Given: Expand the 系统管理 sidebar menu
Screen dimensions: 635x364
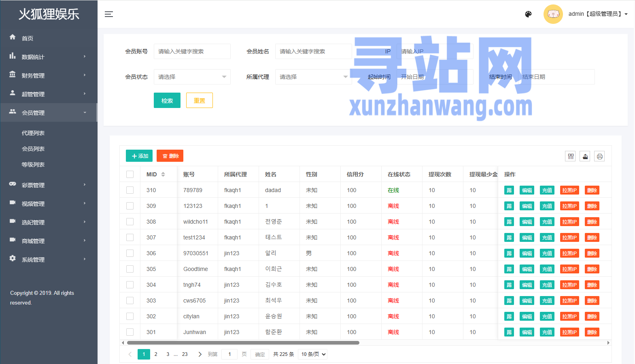Looking at the screenshot, I should pos(49,259).
